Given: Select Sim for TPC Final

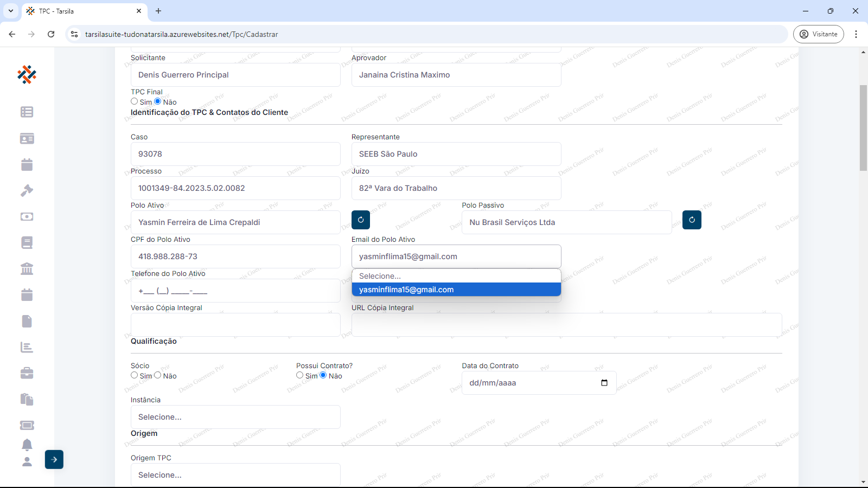Looking at the screenshot, I should (x=135, y=101).
